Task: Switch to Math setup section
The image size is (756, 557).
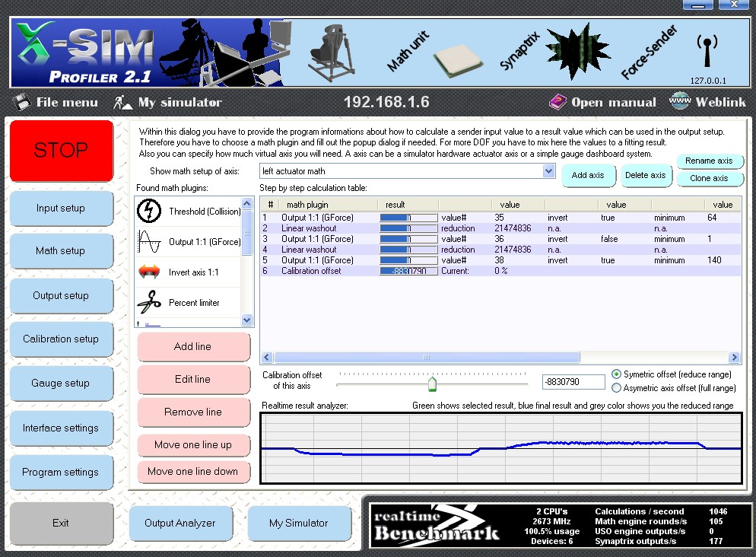Action: pyautogui.click(x=61, y=251)
